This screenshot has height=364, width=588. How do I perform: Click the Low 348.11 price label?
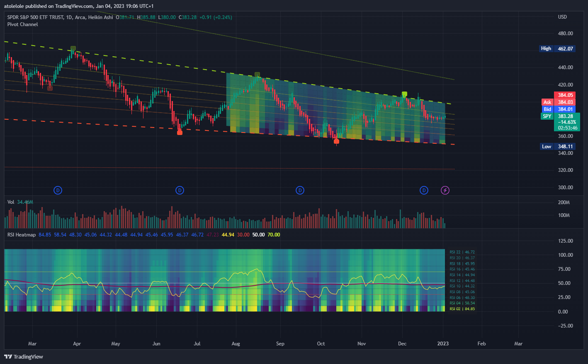point(557,147)
